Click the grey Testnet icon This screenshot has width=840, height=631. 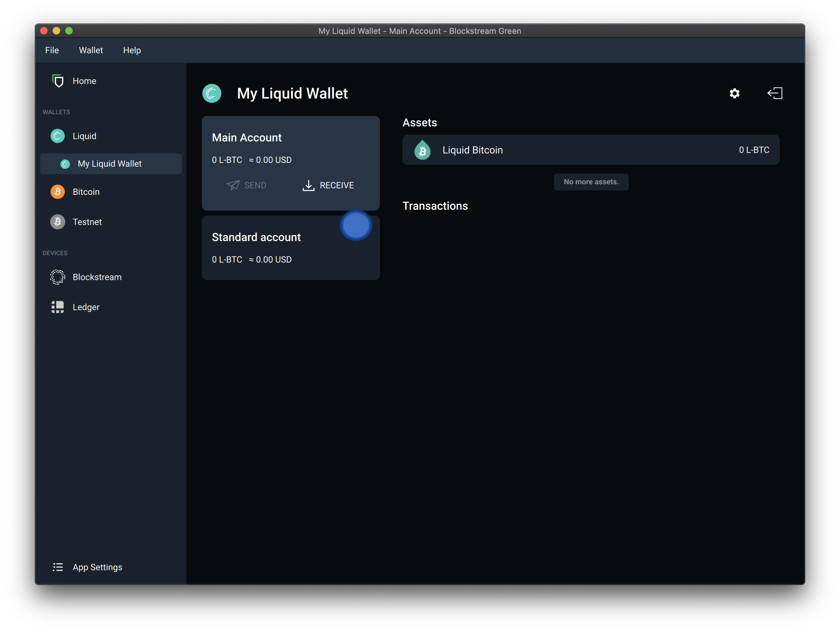58,222
